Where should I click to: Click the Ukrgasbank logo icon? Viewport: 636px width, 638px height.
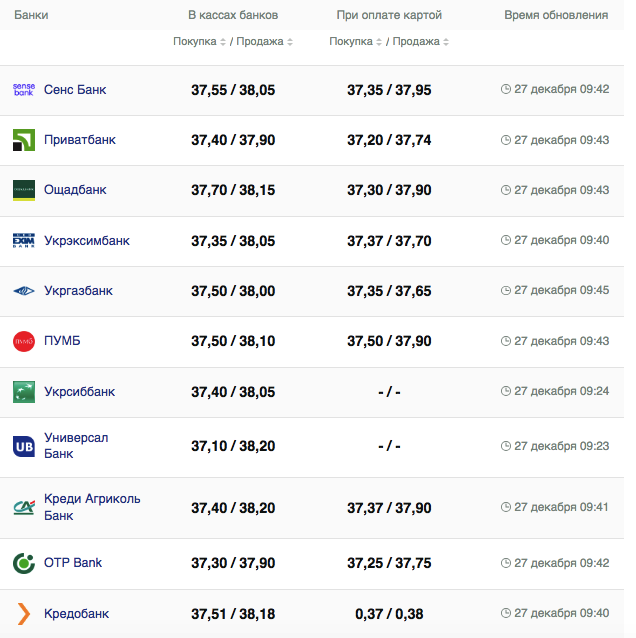coord(24,291)
